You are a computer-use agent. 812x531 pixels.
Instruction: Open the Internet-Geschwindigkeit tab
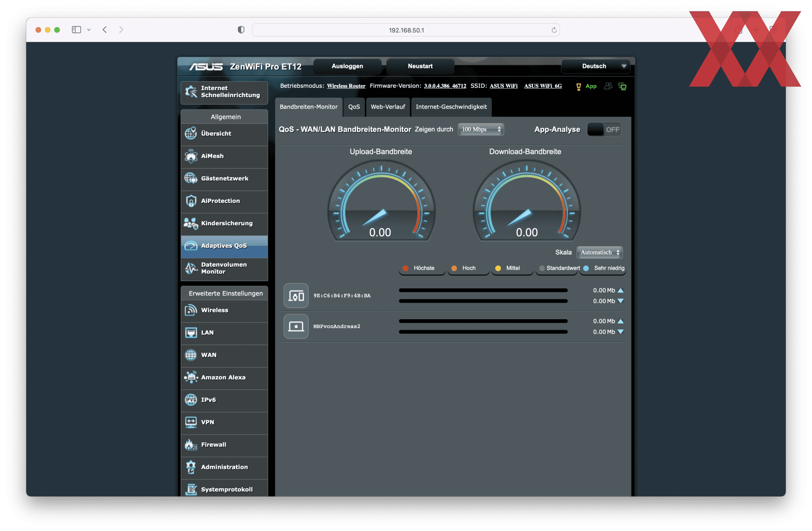pyautogui.click(x=451, y=107)
